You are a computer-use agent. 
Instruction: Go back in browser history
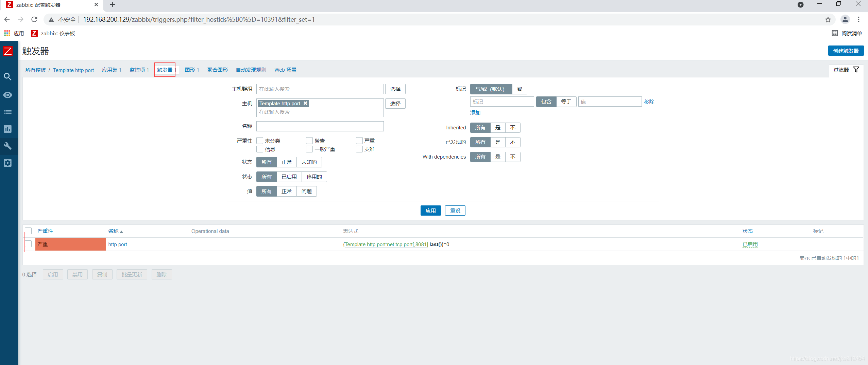[7, 19]
